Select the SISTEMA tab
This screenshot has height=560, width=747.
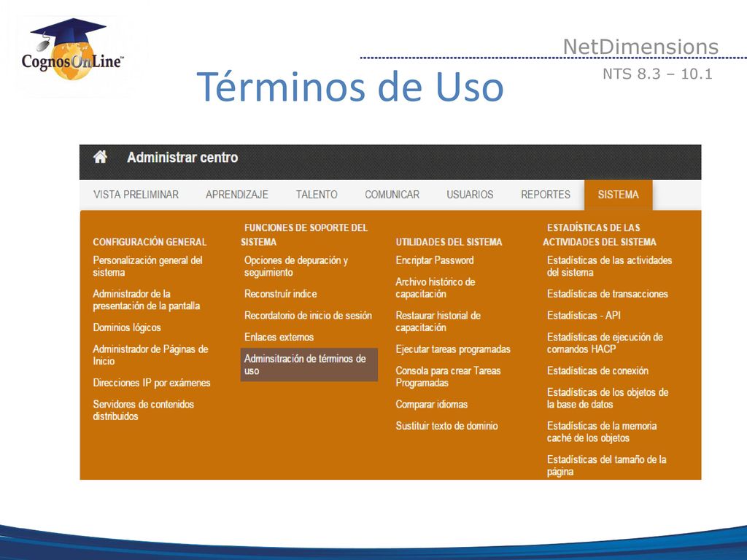coord(619,194)
